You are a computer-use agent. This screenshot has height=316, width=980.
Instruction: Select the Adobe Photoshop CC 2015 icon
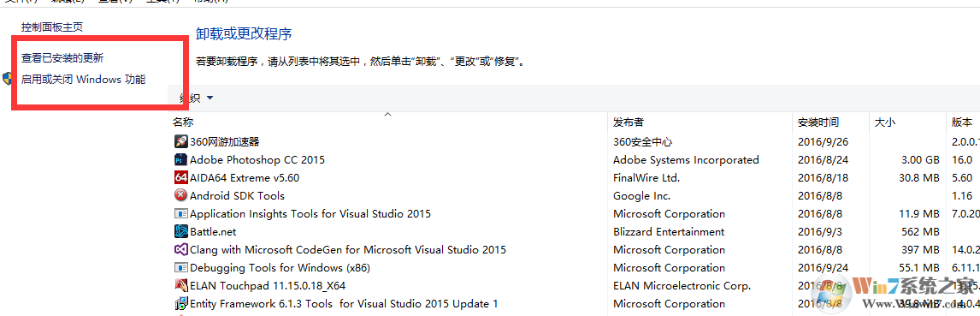(180, 159)
